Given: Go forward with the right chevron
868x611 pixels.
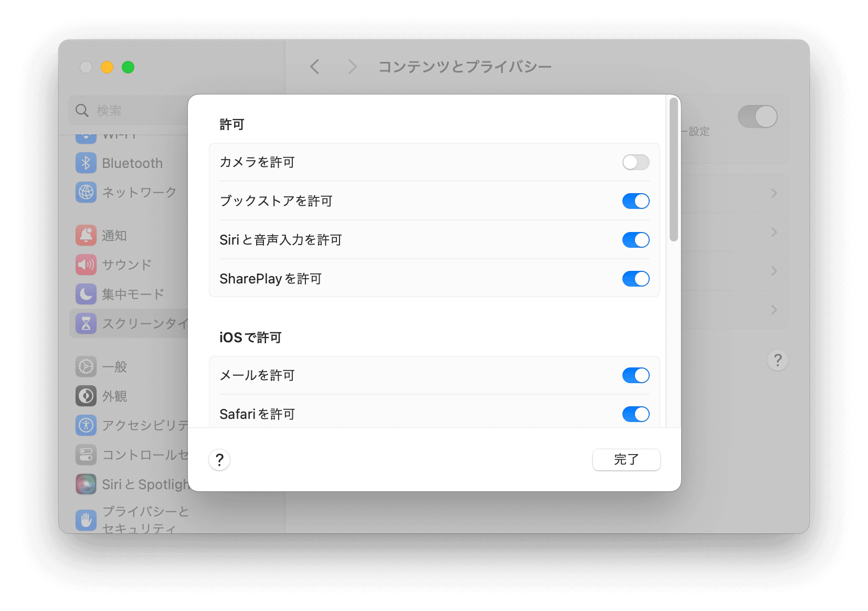Looking at the screenshot, I should pos(352,67).
